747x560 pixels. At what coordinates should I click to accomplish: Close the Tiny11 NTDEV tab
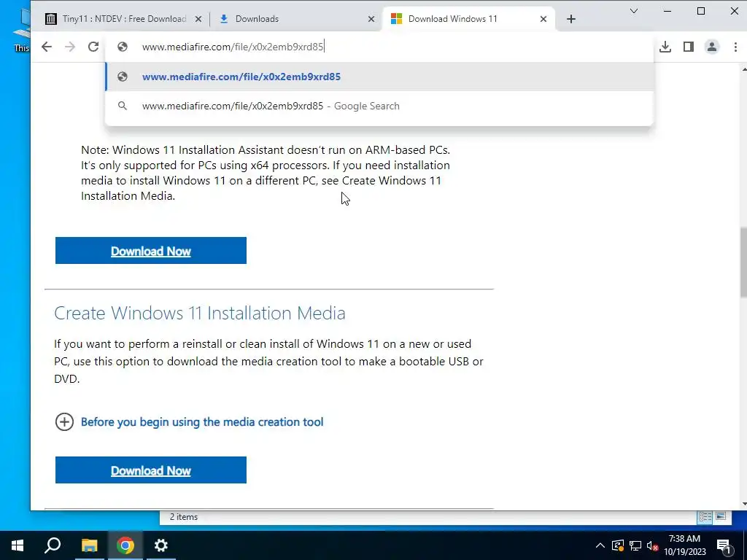(x=198, y=19)
